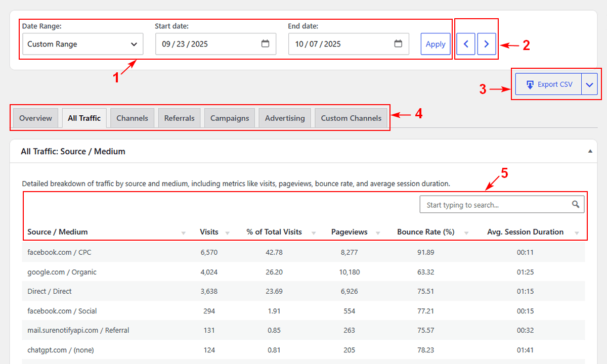
Task: Select the facebook.com / CPC row
Action: coord(303,252)
